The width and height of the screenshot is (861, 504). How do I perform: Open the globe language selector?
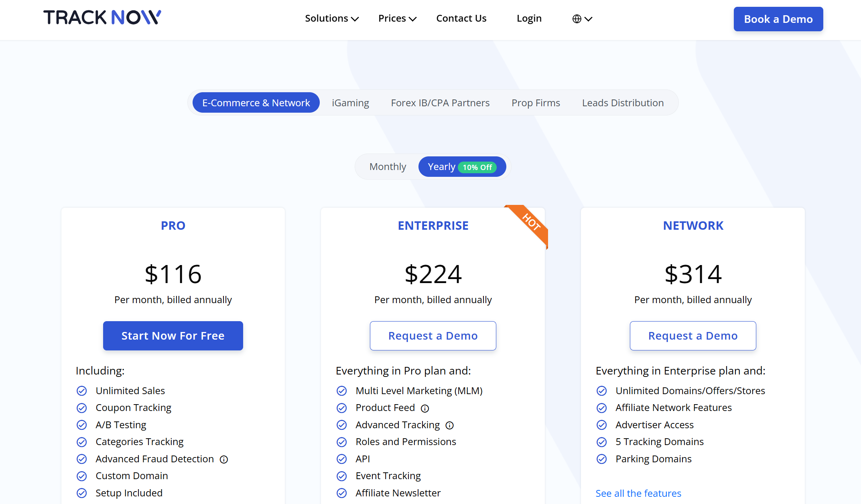click(582, 19)
